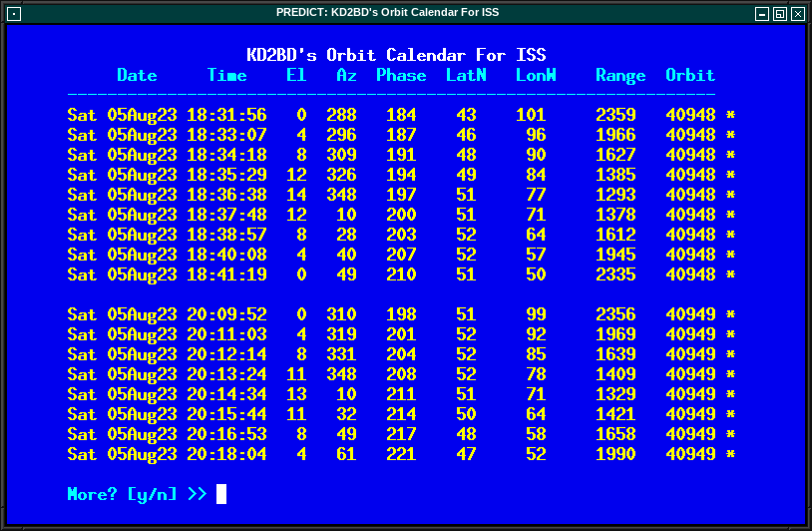Click range value 1627
Screen dimensions: 812x531
pyautogui.click(x=615, y=155)
